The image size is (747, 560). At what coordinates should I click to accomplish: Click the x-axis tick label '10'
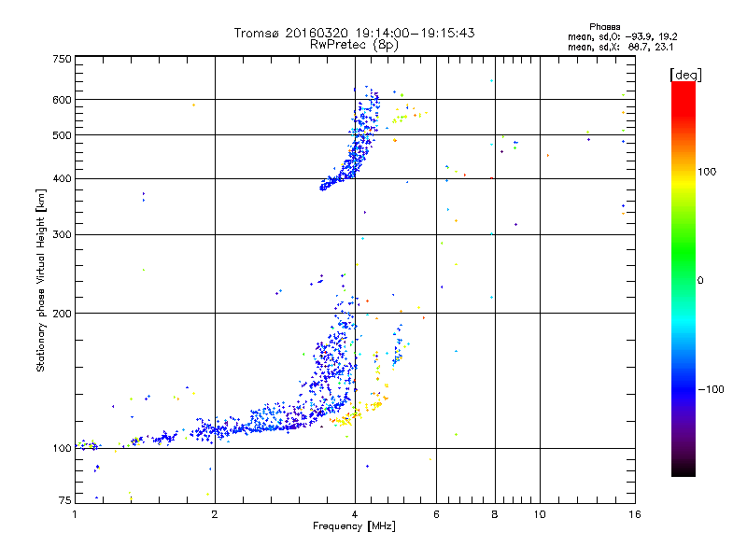[540, 514]
